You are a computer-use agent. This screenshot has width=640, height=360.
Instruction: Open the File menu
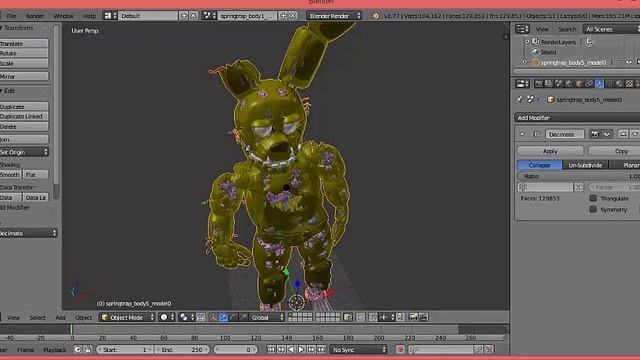(11, 16)
